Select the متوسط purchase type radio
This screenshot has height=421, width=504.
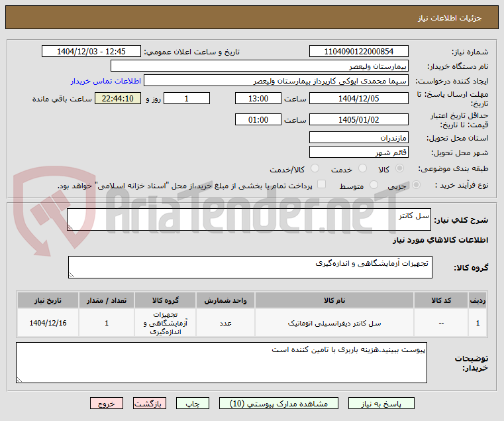click(374, 185)
